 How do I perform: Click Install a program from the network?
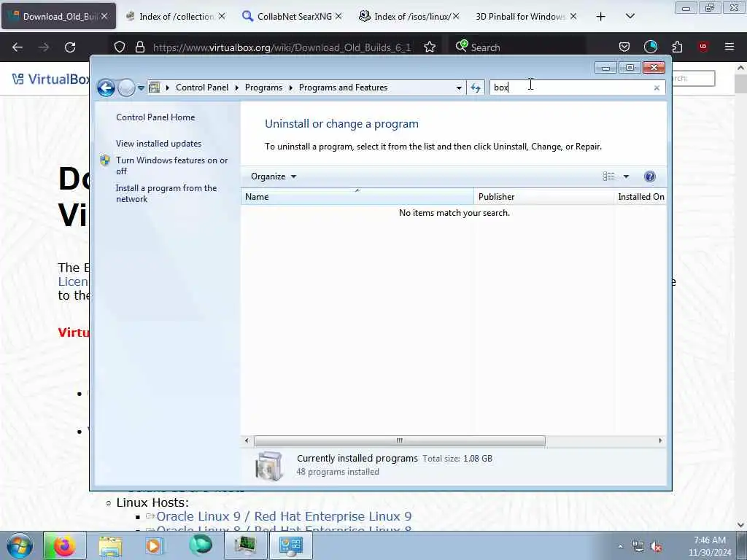coord(166,193)
